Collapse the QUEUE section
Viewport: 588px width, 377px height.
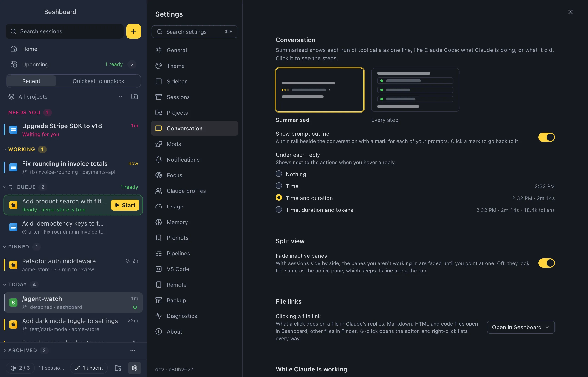(x=4, y=187)
